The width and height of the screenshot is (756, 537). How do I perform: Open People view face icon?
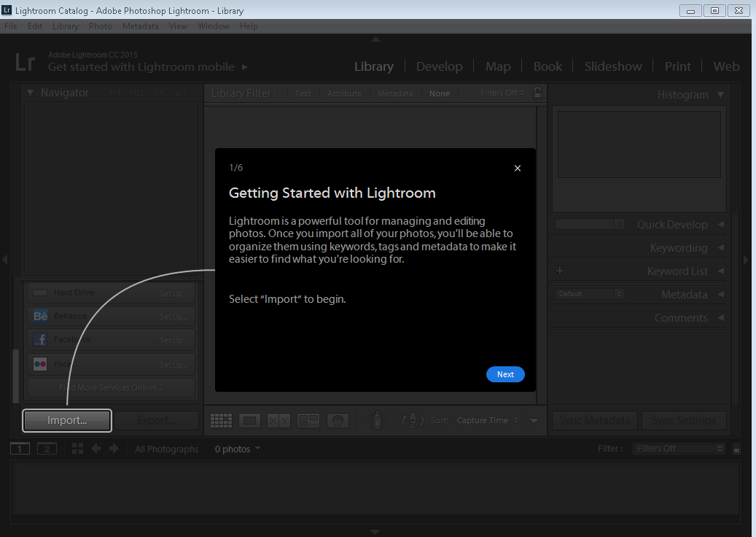tap(338, 420)
